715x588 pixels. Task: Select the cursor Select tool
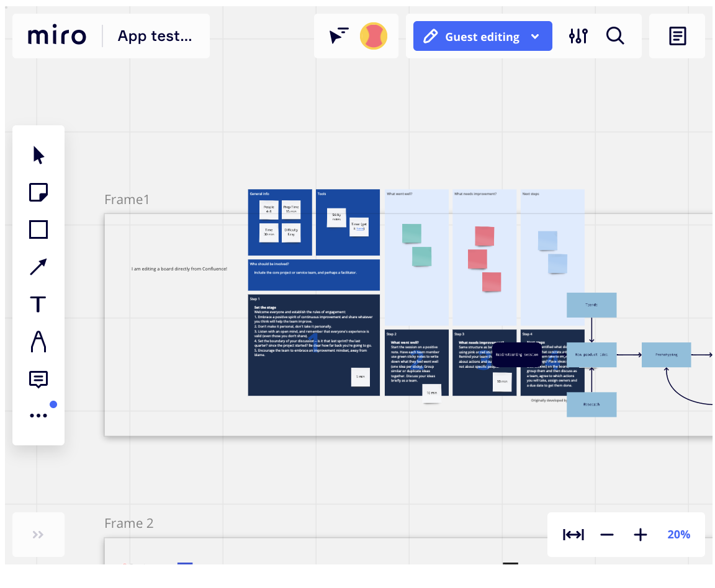pos(38,155)
